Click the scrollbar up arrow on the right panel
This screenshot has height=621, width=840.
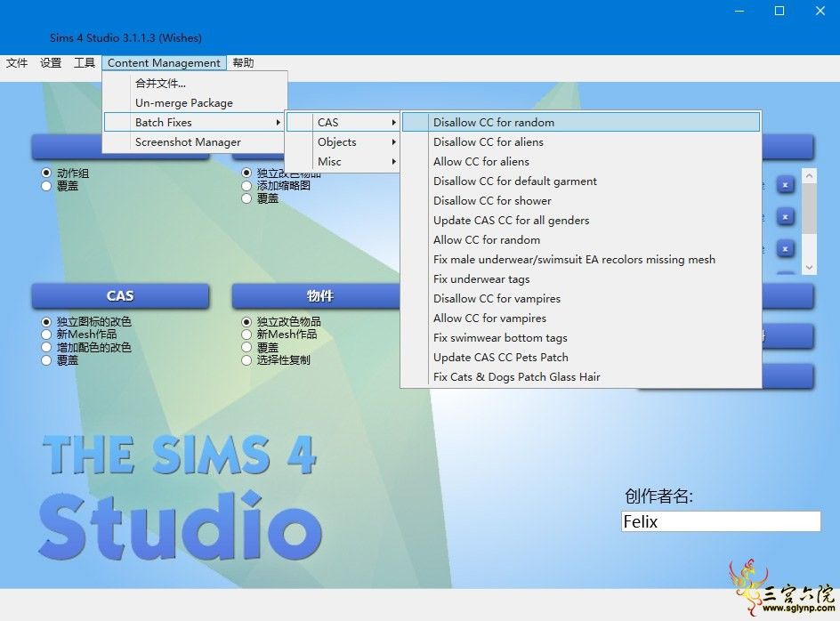coord(810,176)
